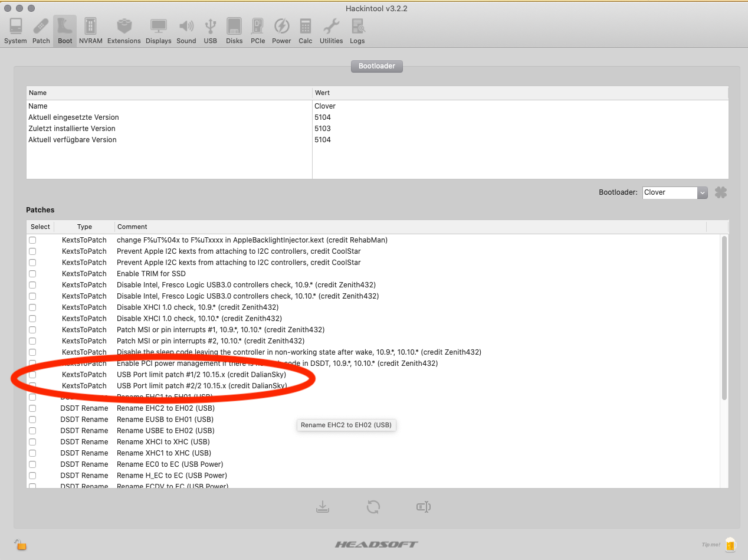Viewport: 748px width, 560px height.
Task: Click the padlock icon at bottom left
Action: [x=21, y=545]
